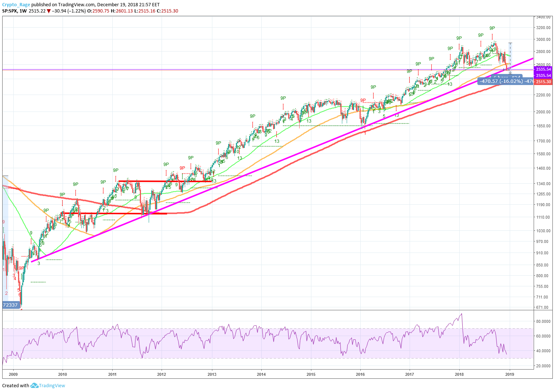Click the 1460.00 price axis label

pos(544,168)
